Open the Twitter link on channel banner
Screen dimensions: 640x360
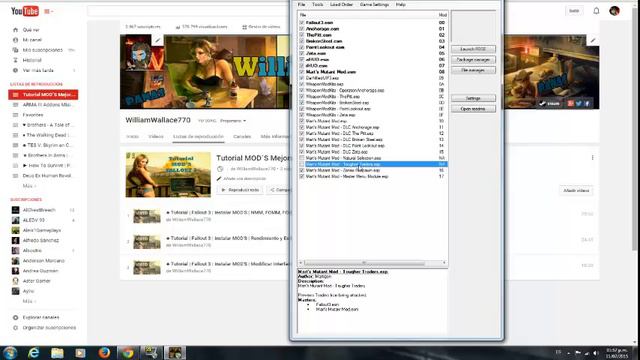578,104
